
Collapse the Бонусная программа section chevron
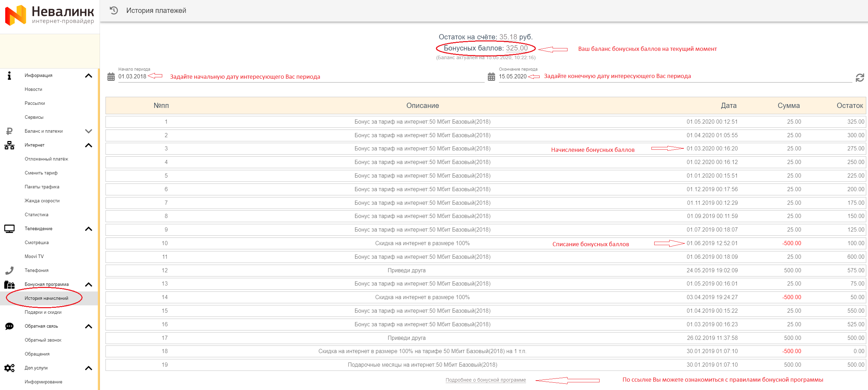click(88, 284)
